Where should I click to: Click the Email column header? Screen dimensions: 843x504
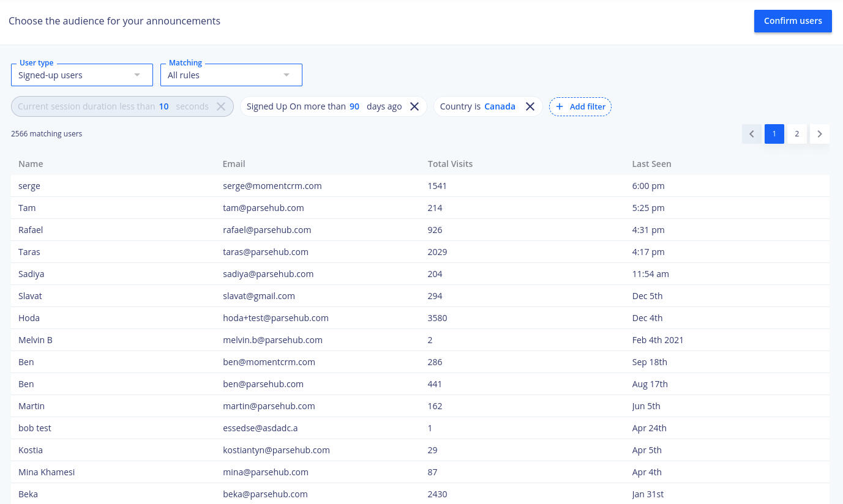(x=234, y=164)
